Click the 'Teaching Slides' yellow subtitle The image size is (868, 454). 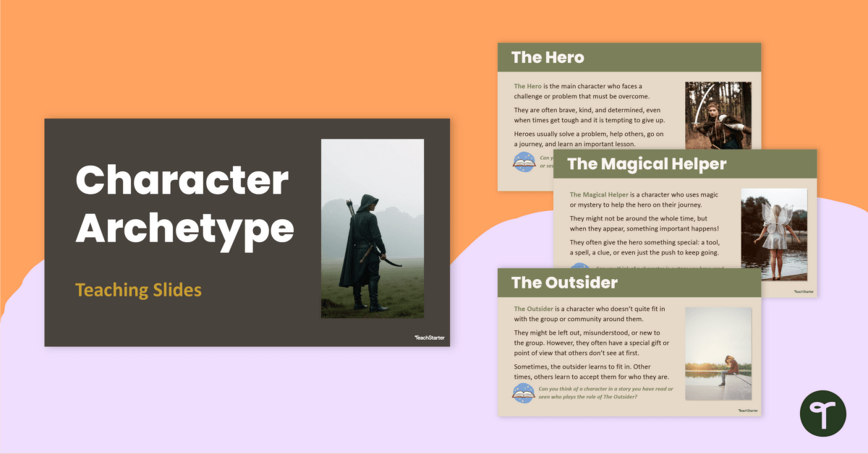137,289
